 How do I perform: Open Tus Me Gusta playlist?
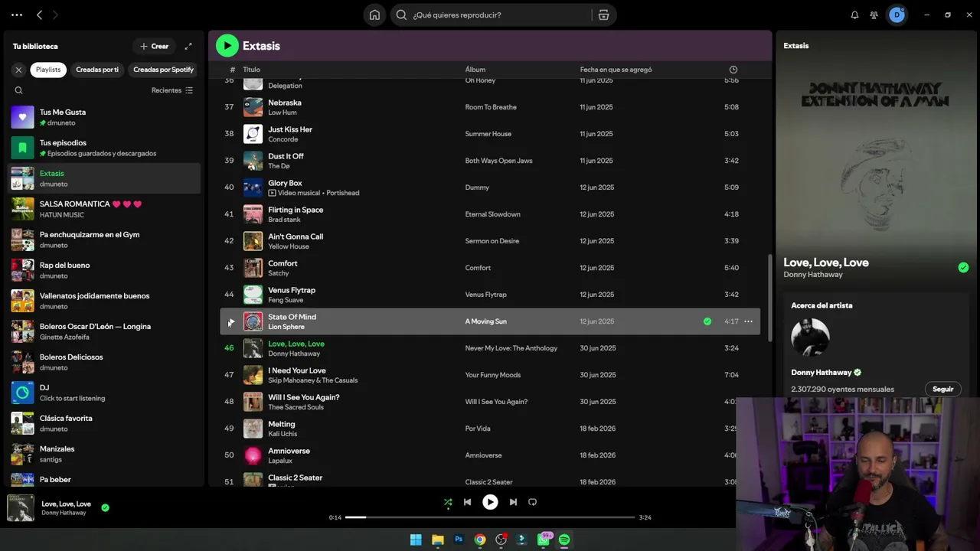tap(104, 117)
